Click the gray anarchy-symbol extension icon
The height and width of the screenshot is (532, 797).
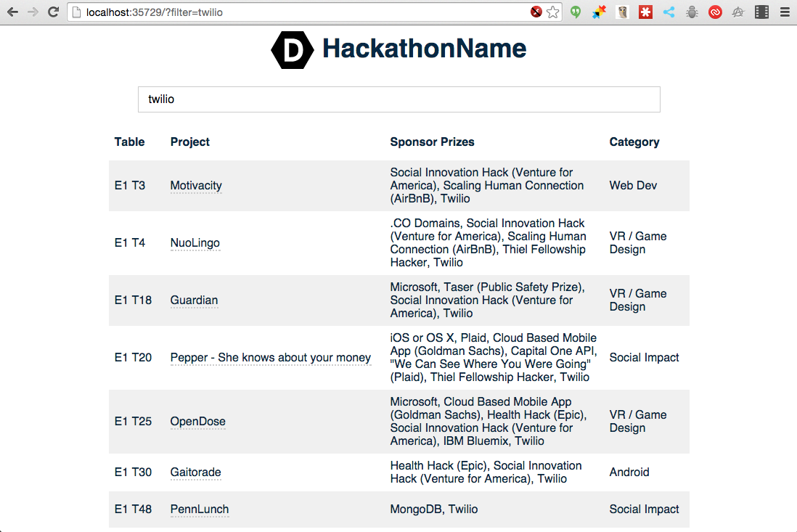point(738,12)
